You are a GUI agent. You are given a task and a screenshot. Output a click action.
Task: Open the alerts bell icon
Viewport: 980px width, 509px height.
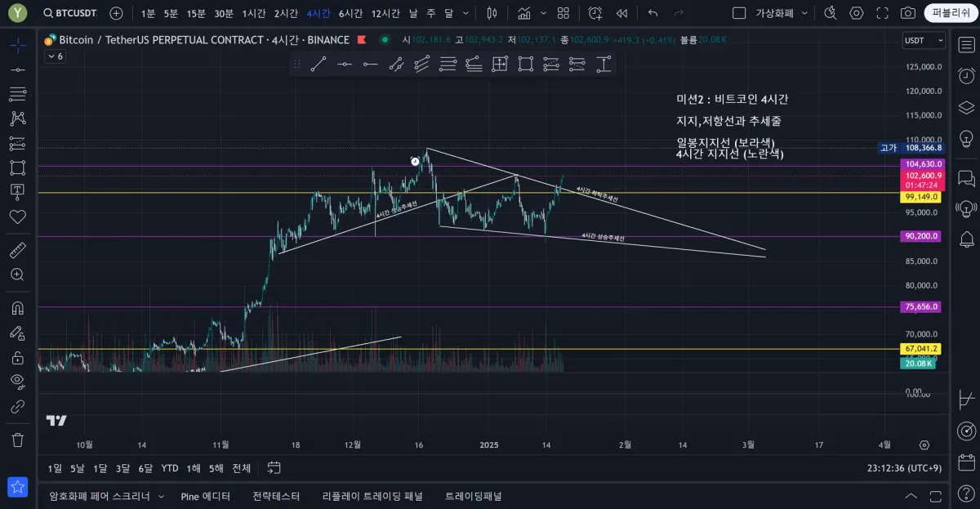click(x=966, y=239)
